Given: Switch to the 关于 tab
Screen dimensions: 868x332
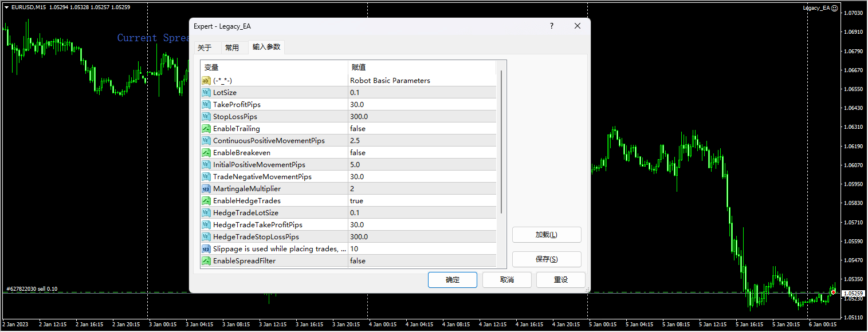Looking at the screenshot, I should pos(205,48).
